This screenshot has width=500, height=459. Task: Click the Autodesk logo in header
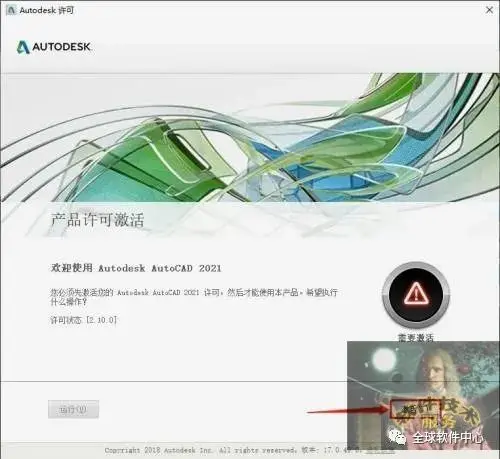pos(54,47)
